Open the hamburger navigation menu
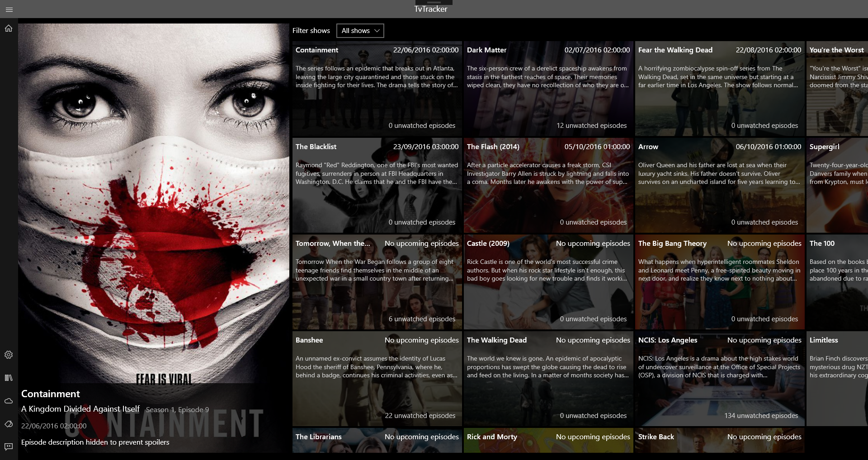This screenshot has width=868, height=460. [x=9, y=9]
